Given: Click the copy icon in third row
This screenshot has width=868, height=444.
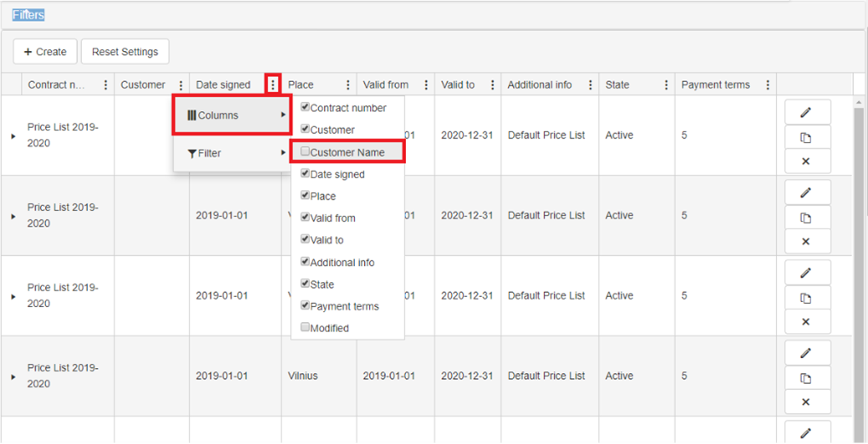Looking at the screenshot, I should coord(806,298).
